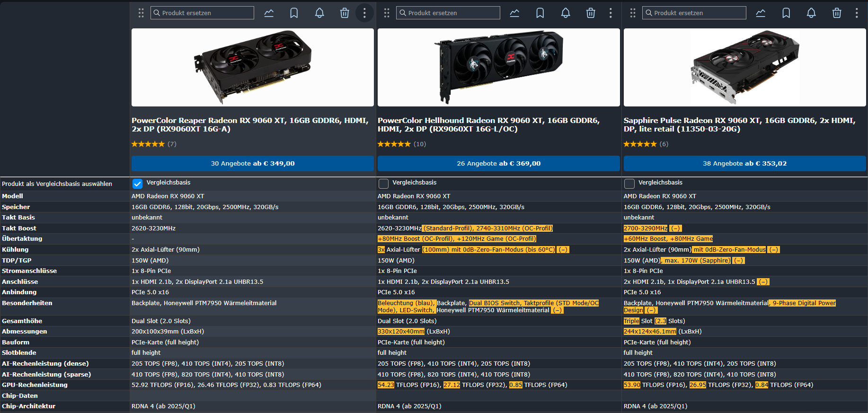Screen dimensions: 868x413
Task: Select the Abmessungen row label
Action: click(x=25, y=332)
